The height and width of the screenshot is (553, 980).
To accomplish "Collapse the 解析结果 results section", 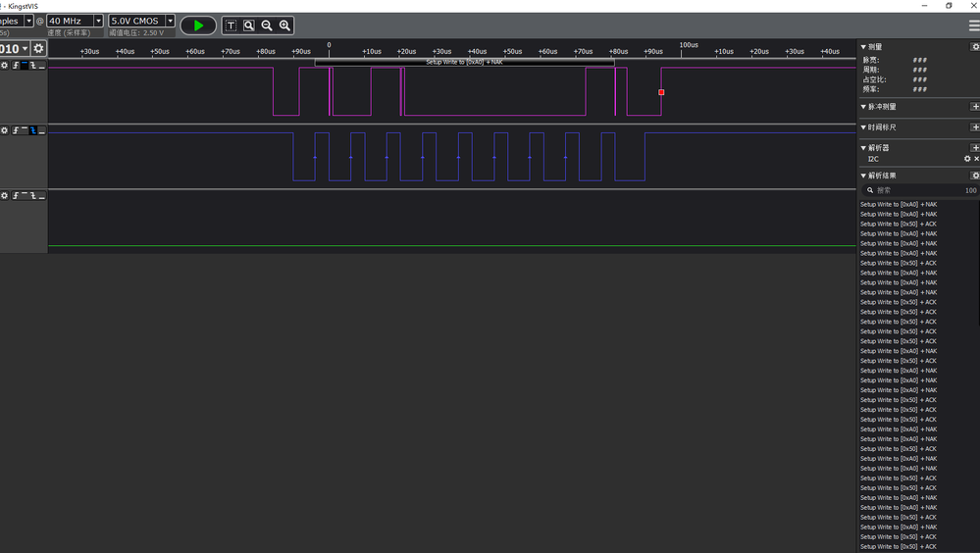I will (x=863, y=176).
